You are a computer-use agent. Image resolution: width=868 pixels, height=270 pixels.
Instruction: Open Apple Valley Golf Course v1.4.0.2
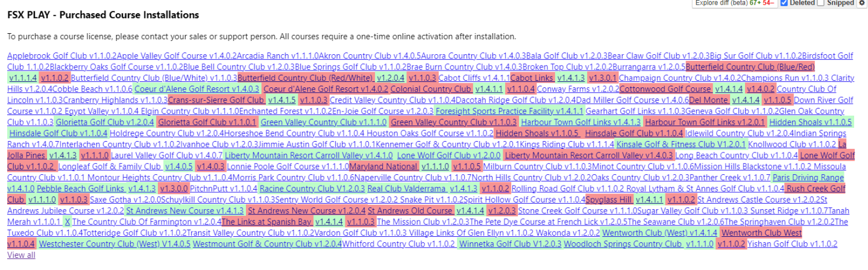[x=177, y=55]
